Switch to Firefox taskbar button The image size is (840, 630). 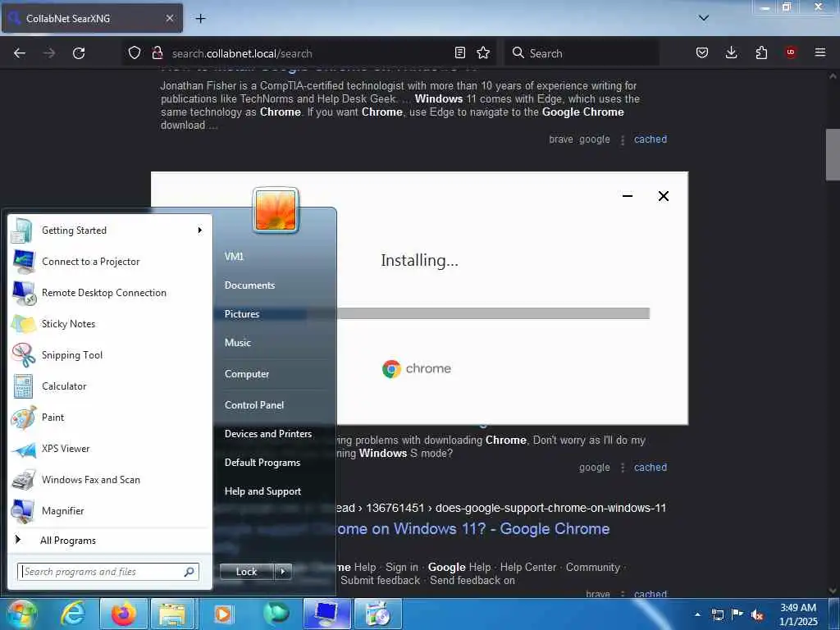coord(123,614)
